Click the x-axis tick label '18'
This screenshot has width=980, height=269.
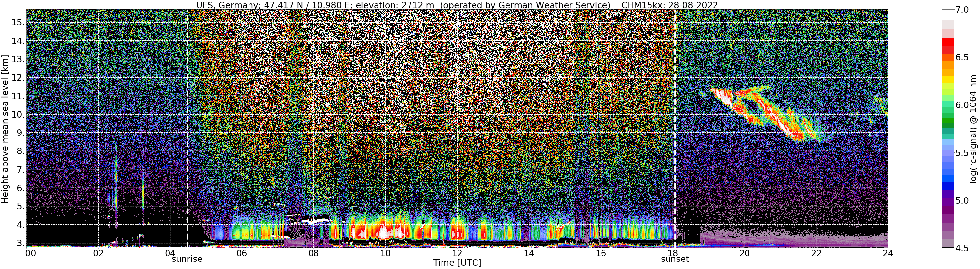[672, 253]
